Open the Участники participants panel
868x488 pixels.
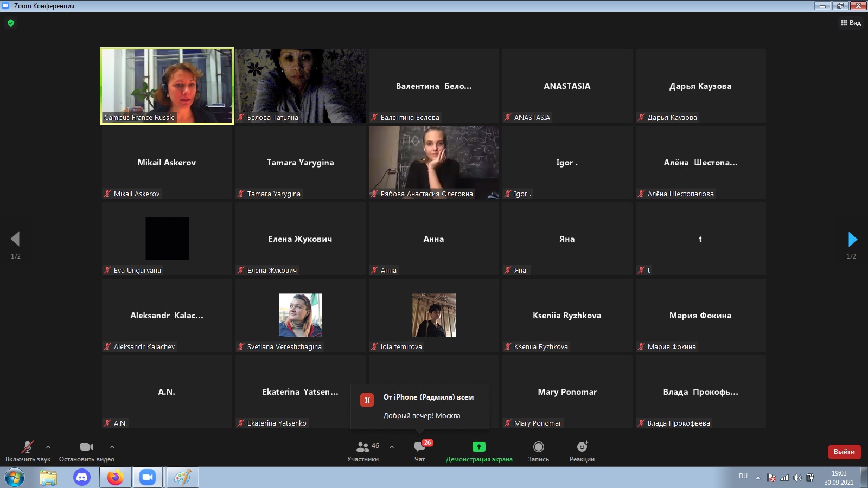pyautogui.click(x=363, y=451)
